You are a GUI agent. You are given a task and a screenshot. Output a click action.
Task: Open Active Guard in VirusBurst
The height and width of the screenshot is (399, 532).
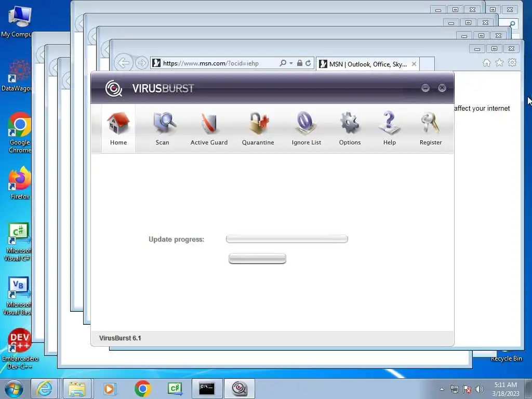pos(209,129)
